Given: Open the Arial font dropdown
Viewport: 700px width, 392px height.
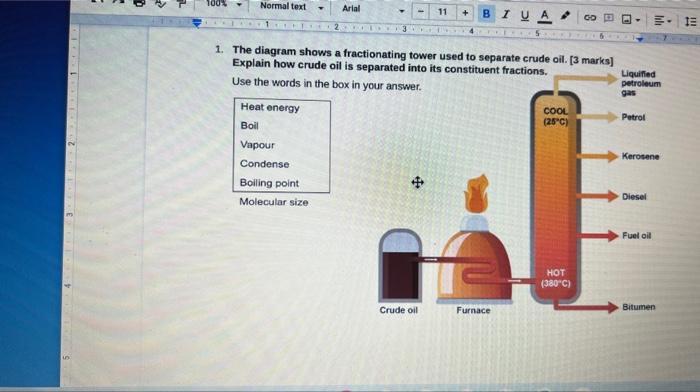Looking at the screenshot, I should click(373, 9).
